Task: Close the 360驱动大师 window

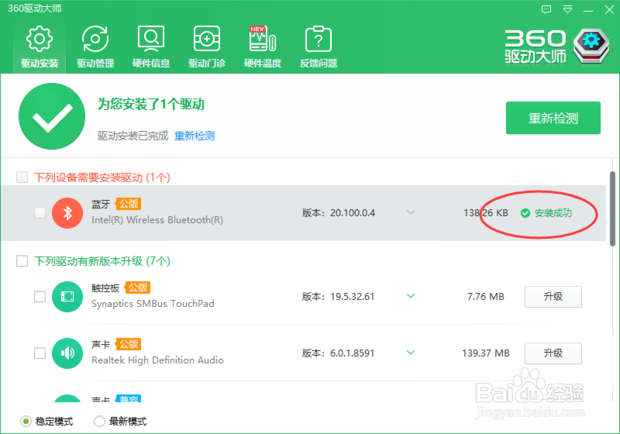Action: click(x=609, y=9)
